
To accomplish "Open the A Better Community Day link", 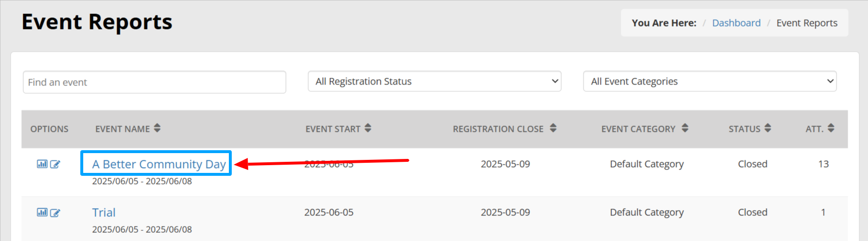I will pyautogui.click(x=159, y=164).
